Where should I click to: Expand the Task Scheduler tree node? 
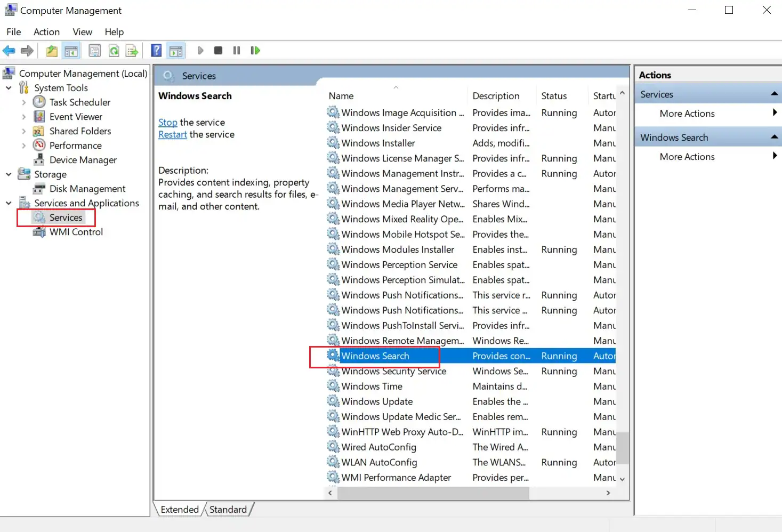pyautogui.click(x=23, y=102)
